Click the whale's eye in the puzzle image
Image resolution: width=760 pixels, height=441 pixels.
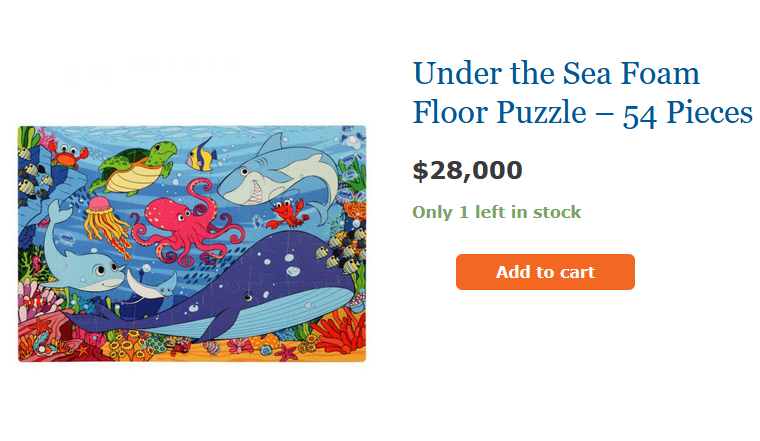[249, 297]
